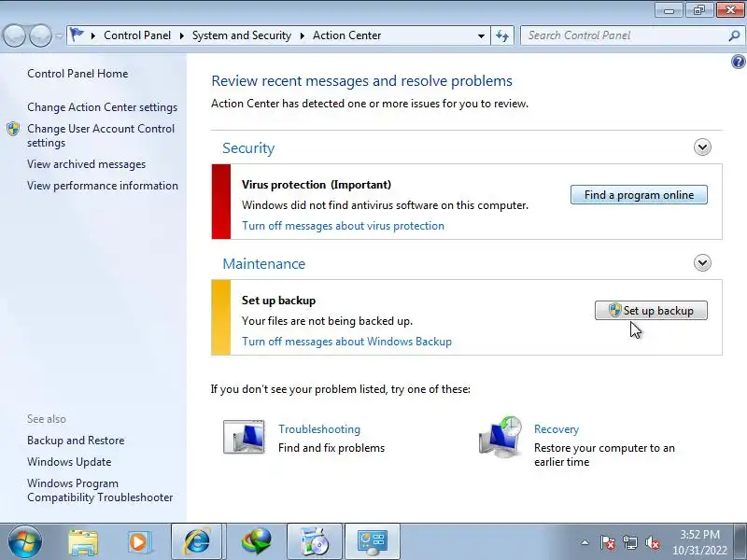
Task: Click the Show desktop strip
Action: point(741,541)
